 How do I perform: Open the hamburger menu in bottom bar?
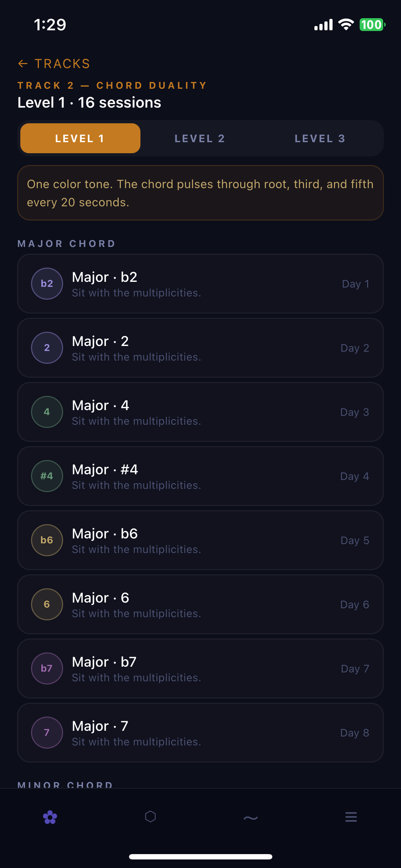coord(351,817)
